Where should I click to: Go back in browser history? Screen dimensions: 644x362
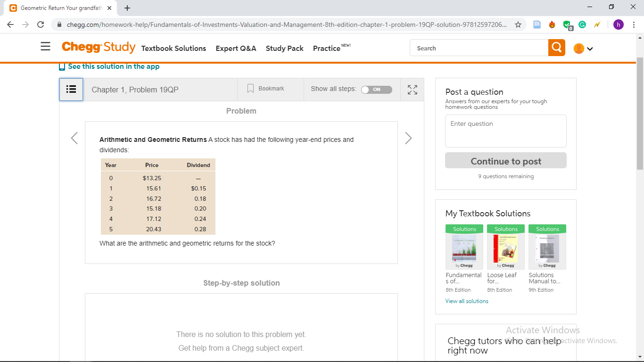[10, 25]
